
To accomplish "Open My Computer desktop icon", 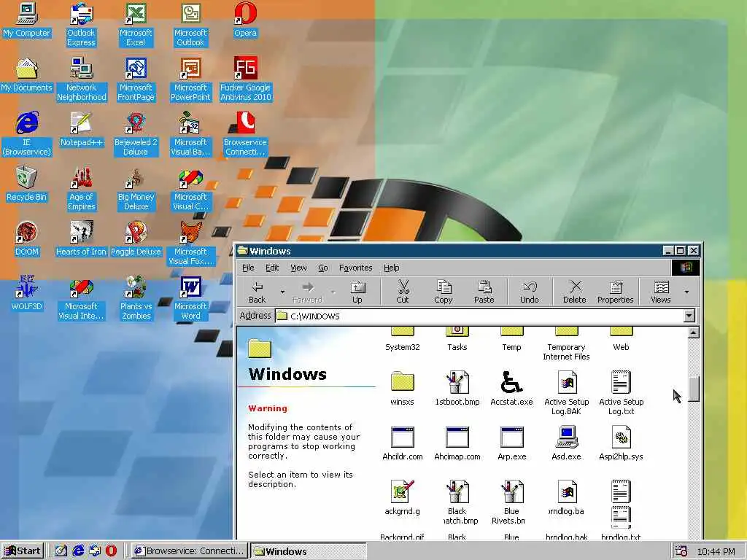I will tap(26, 20).
